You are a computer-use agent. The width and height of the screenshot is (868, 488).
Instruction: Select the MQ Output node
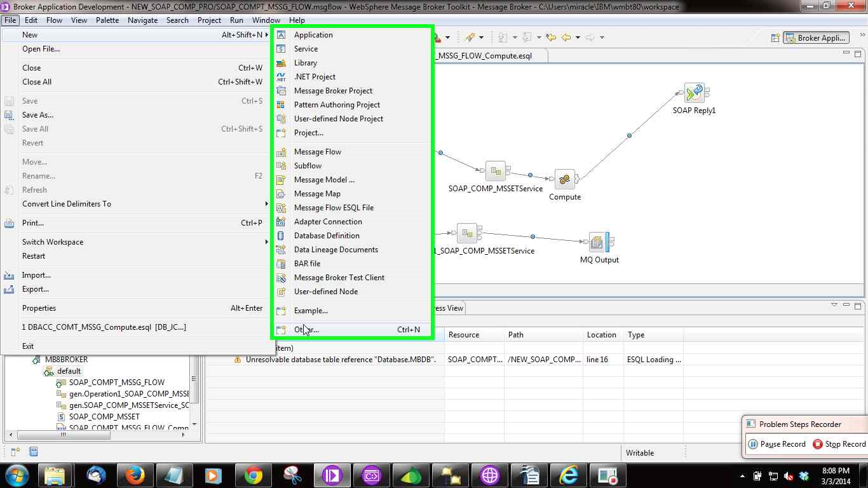click(x=598, y=241)
